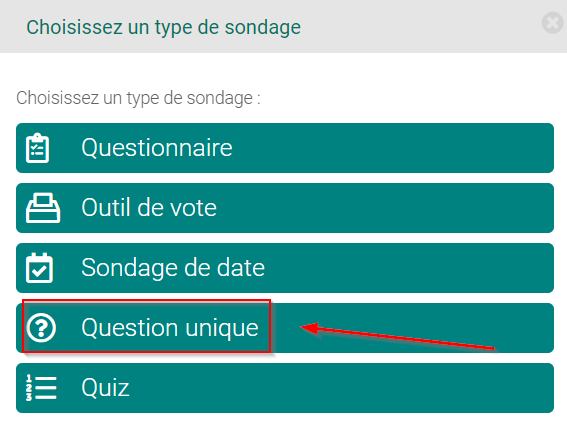Click the dialog title 'Choisissez un type de sondage'
This screenshot has width=567, height=440.
pyautogui.click(x=163, y=27)
